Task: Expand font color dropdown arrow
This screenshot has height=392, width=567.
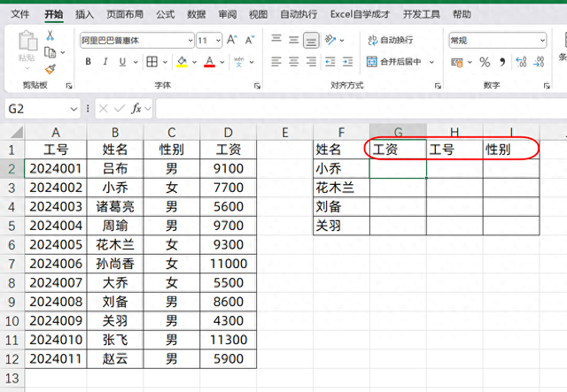Action: tap(222, 62)
